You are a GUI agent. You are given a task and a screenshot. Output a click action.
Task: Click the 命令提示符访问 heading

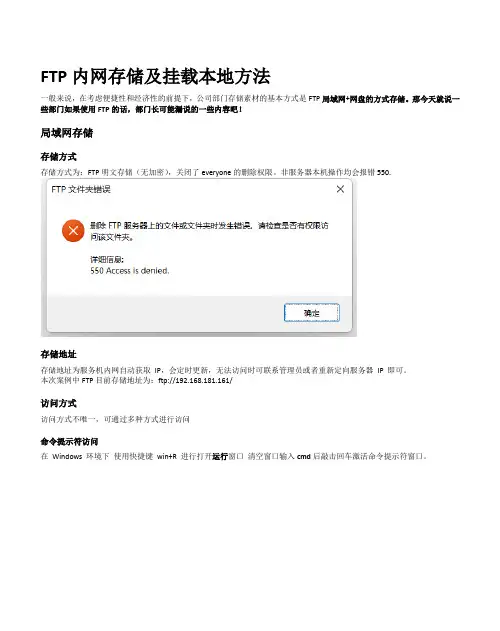pyautogui.click(x=69, y=441)
